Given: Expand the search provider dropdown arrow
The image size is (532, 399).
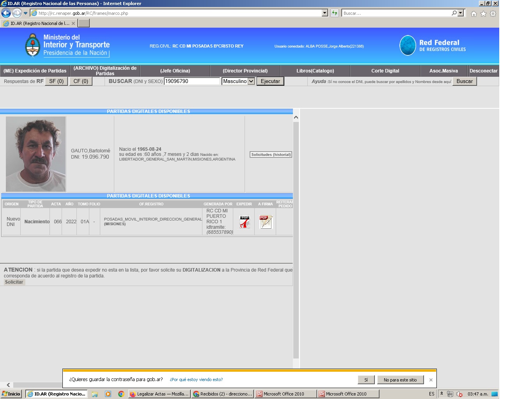Looking at the screenshot, I should coord(461,13).
